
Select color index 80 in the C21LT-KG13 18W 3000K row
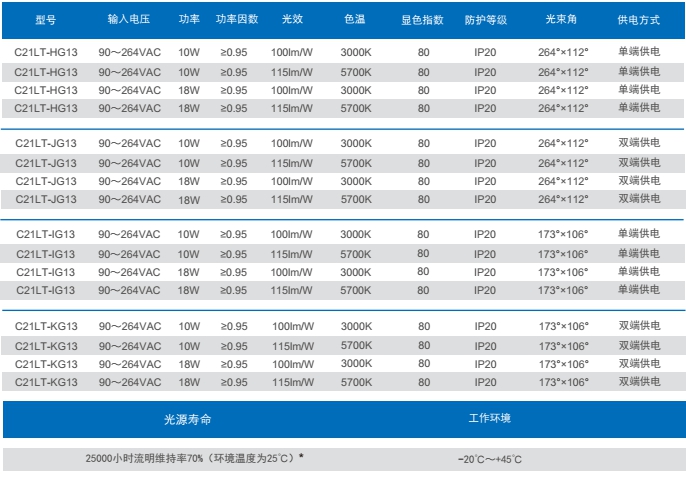coord(424,364)
